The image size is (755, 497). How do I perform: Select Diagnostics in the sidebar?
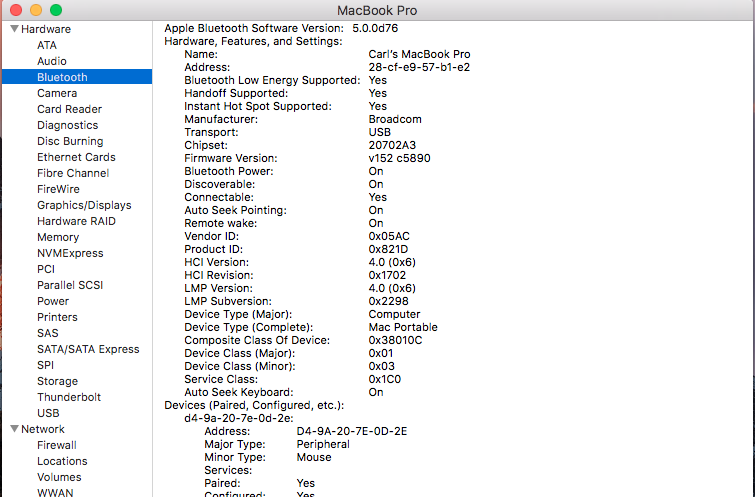68,125
